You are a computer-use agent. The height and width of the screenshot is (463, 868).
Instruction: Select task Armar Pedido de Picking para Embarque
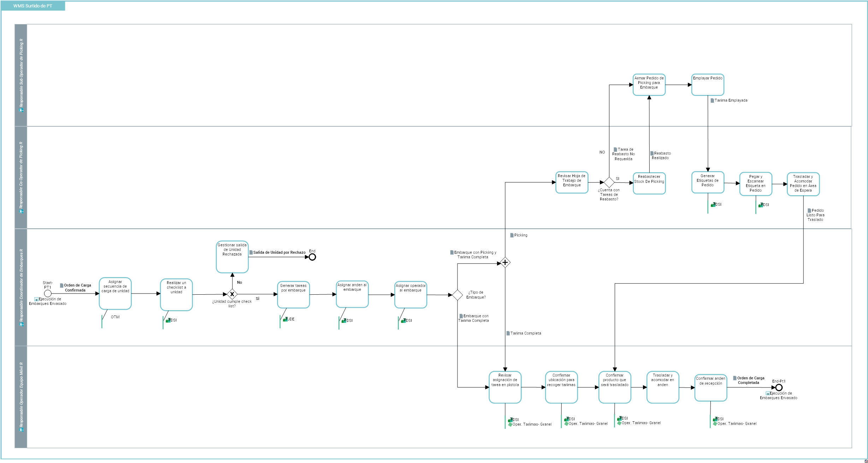[649, 85]
